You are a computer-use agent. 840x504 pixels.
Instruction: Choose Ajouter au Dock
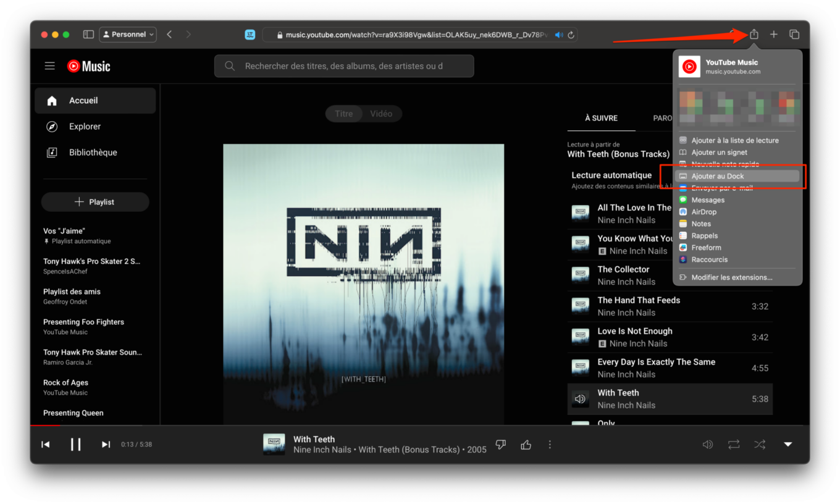[x=737, y=177]
